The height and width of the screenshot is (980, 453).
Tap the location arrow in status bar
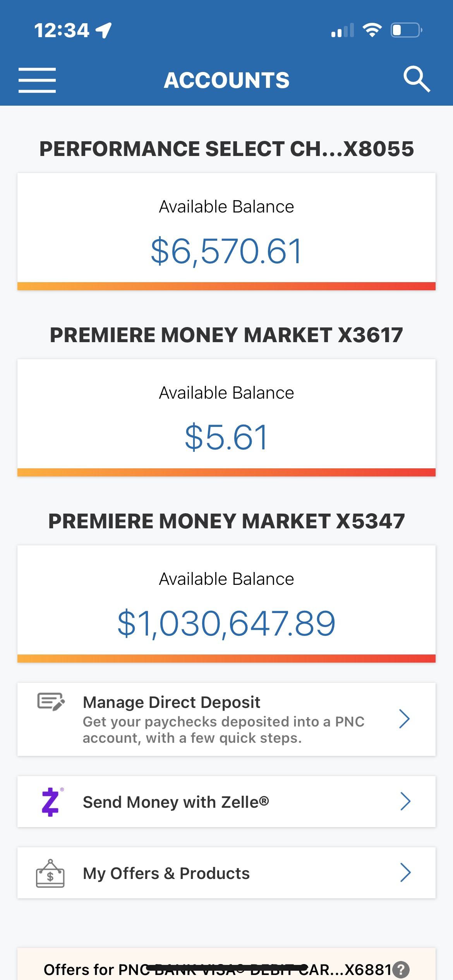[x=104, y=30]
